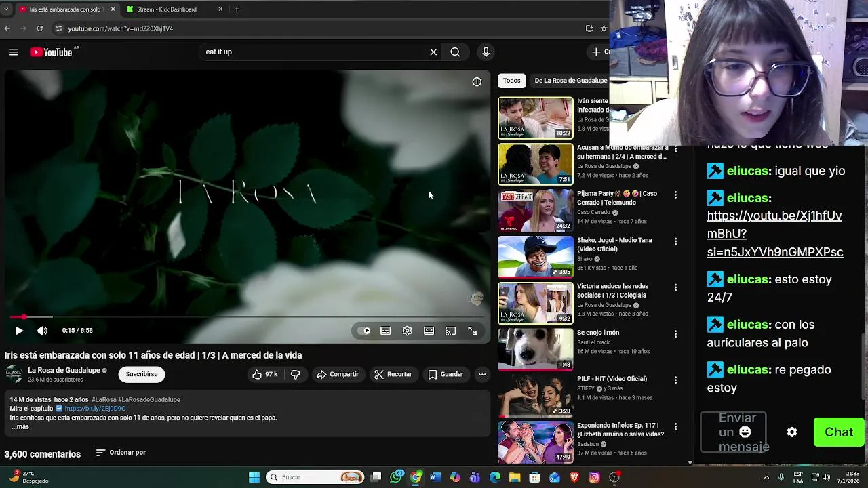Open Instagram from the taskbar
This screenshot has height=488, width=868.
(x=594, y=477)
